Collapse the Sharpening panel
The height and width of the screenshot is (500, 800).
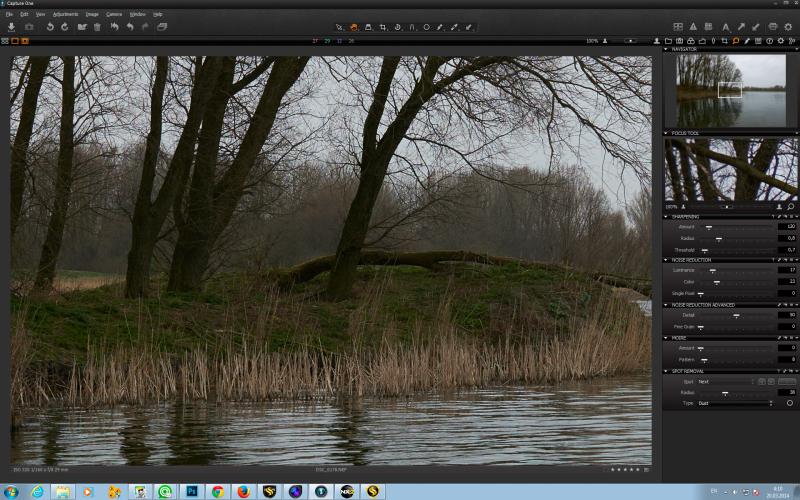tap(666, 217)
